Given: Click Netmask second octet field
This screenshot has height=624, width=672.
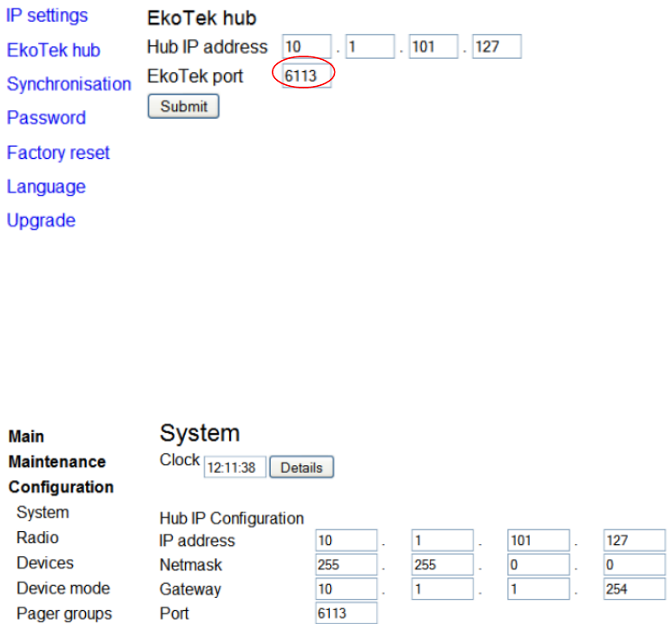Looking at the screenshot, I should pos(442,564).
